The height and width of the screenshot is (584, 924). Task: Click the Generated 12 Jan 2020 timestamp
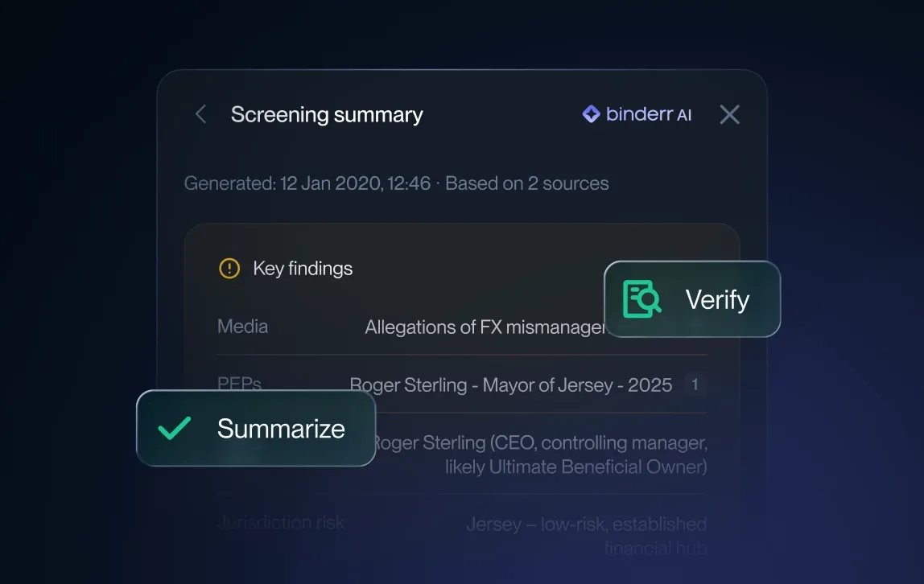pos(307,183)
